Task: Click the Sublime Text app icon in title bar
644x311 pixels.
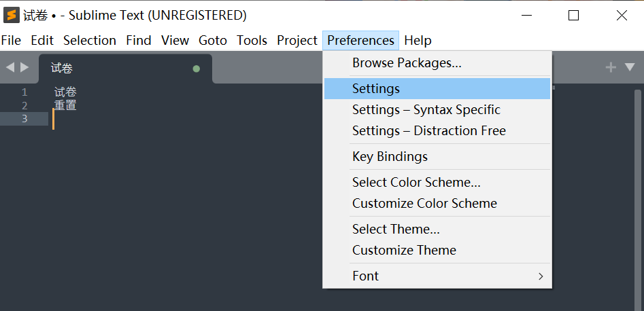Action: (x=12, y=16)
